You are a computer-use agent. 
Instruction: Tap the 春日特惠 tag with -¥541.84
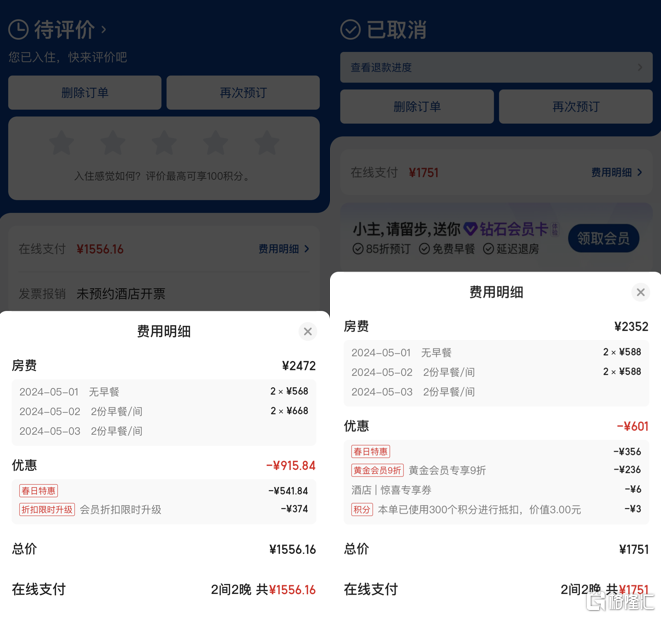point(38,491)
